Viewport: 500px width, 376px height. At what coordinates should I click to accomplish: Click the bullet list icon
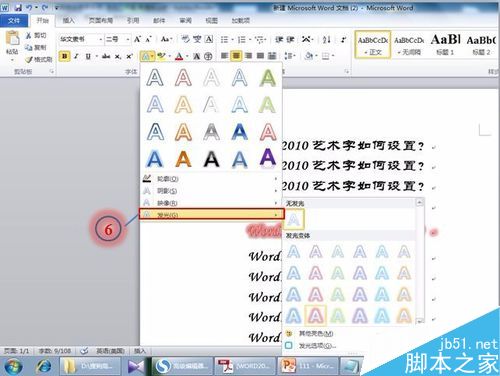point(224,40)
